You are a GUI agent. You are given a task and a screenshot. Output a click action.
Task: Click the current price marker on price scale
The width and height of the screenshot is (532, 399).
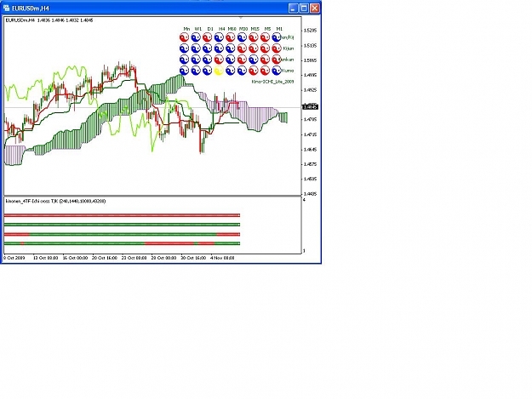click(x=310, y=107)
